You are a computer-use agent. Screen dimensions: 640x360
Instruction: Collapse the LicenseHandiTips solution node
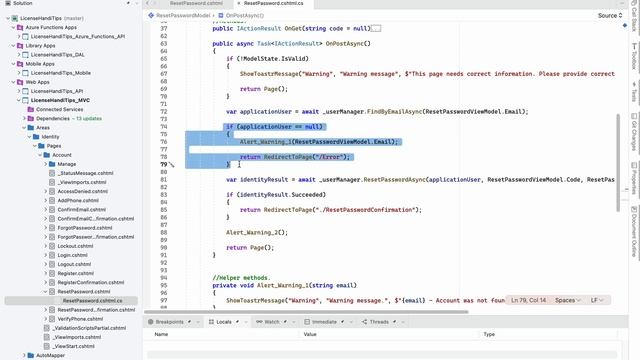[8, 18]
